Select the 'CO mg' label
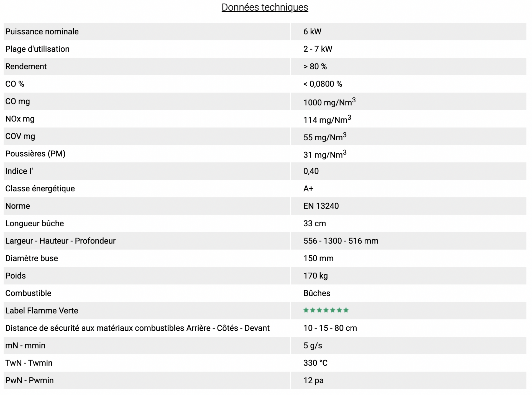Screen dimensions: 532x395 [17, 102]
